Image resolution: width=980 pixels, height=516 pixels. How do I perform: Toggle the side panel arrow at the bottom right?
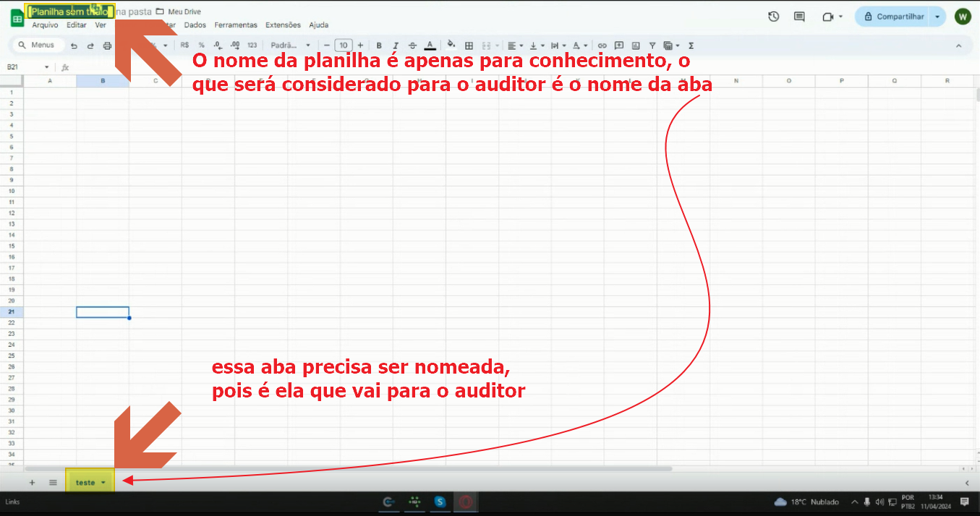967,483
